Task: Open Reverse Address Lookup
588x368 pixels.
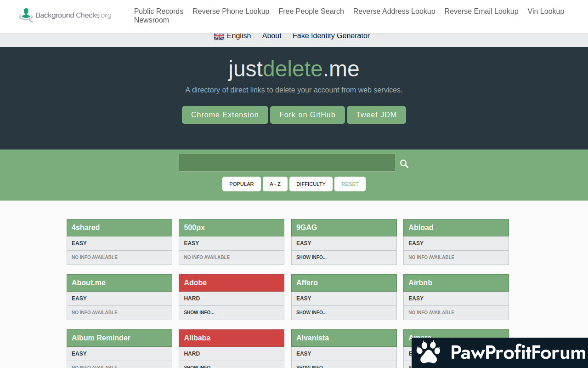Action: click(394, 11)
